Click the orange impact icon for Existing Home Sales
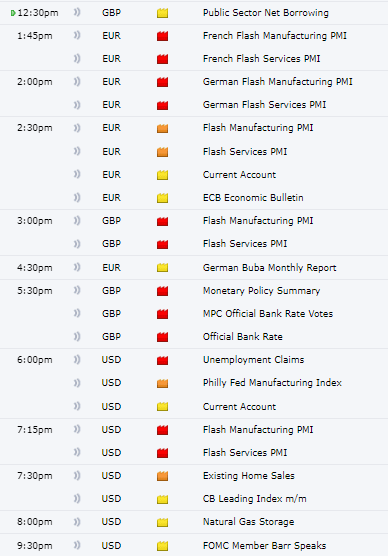388x556 pixels. (x=162, y=476)
